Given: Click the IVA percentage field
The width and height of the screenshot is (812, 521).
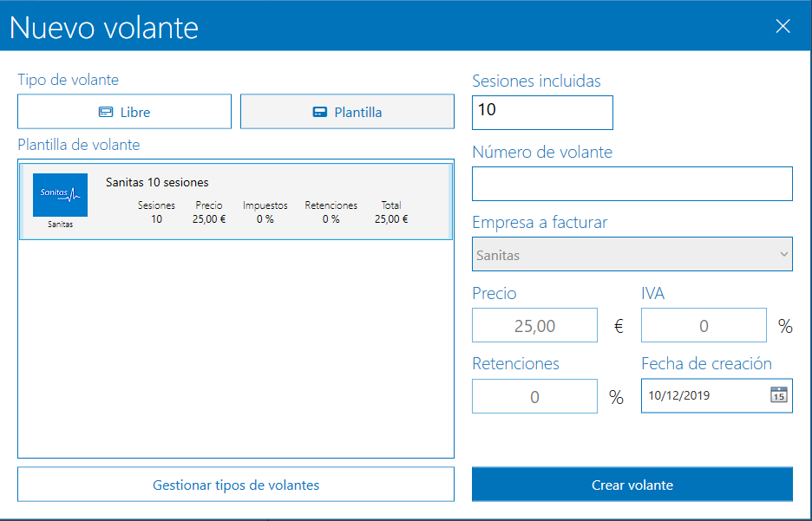Looking at the screenshot, I should pyautogui.click(x=704, y=325).
